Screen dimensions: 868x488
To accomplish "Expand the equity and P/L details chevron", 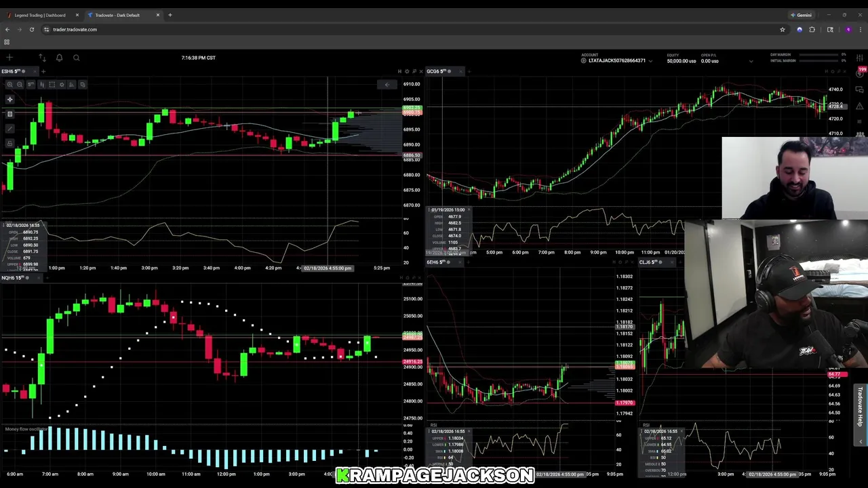I will 751,61.
